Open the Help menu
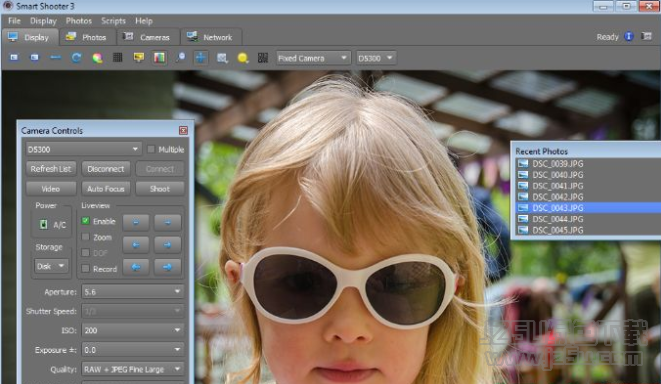661x384 pixels. click(143, 21)
